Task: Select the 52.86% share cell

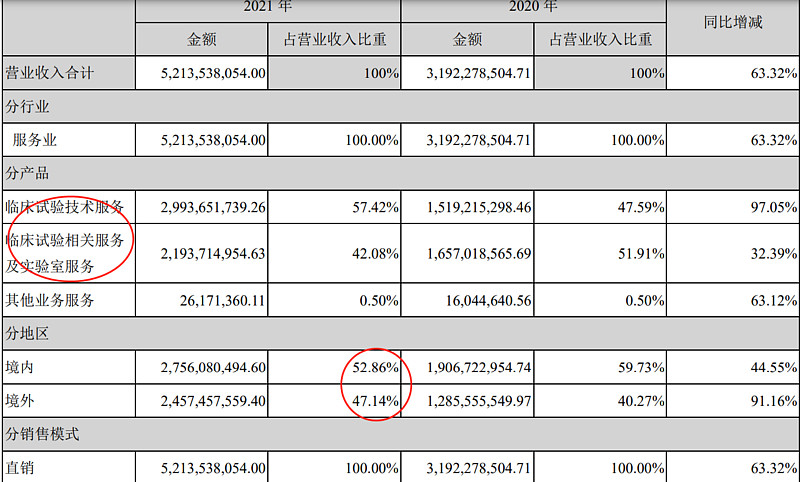Action: coord(376,368)
